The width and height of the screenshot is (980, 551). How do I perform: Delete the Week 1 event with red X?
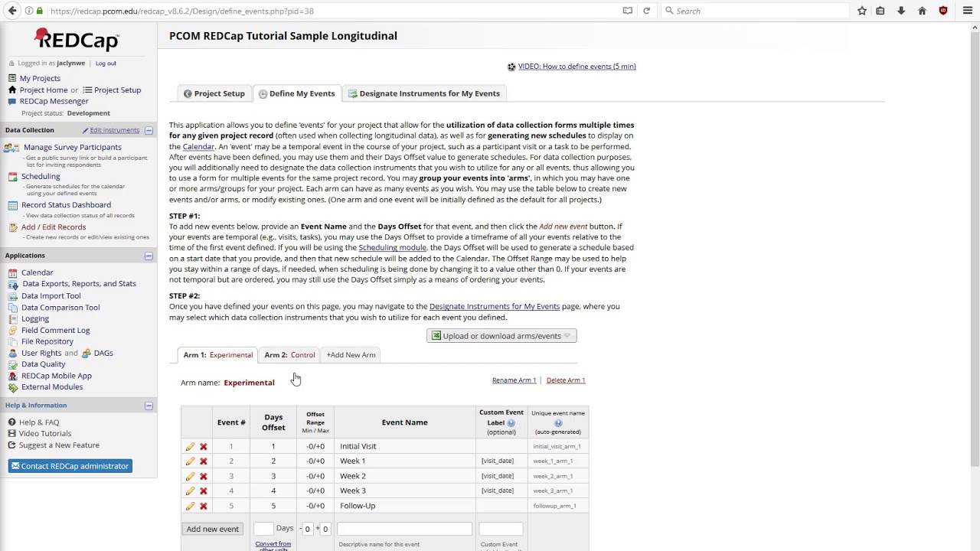click(203, 461)
